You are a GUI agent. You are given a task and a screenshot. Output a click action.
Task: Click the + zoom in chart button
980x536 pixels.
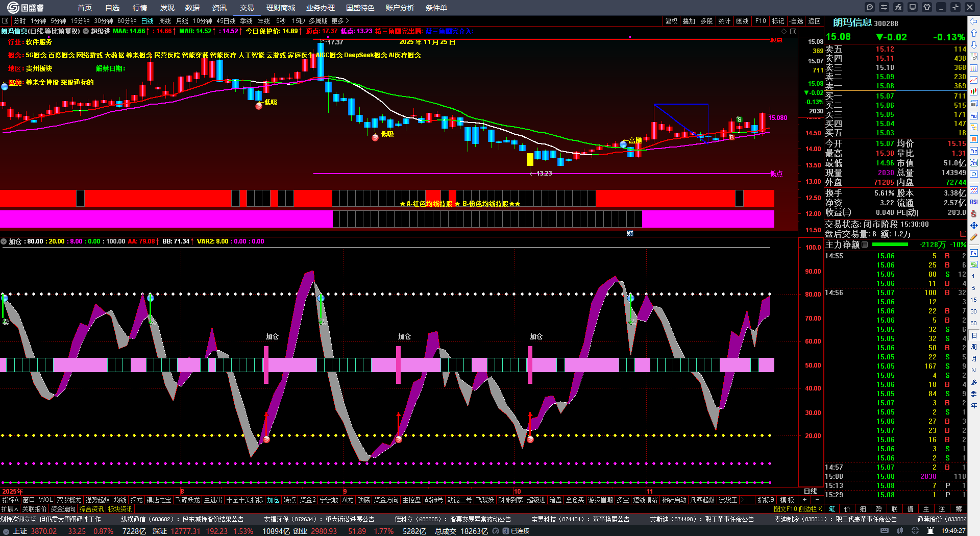point(804,500)
